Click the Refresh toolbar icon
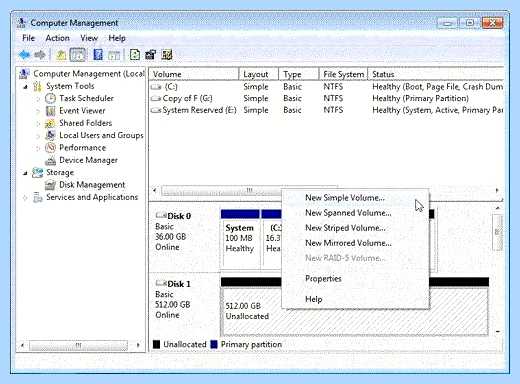520x384 pixels. coord(135,55)
